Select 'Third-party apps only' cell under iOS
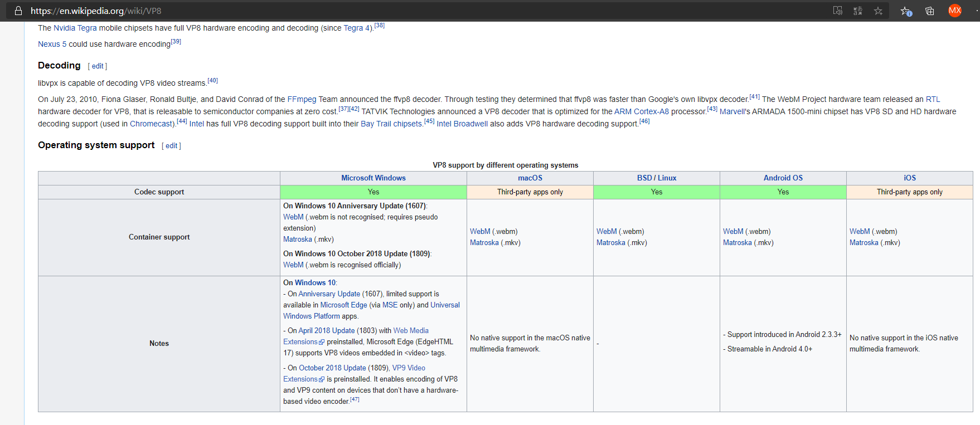Screen dimensions: 980x425 [x=910, y=192]
